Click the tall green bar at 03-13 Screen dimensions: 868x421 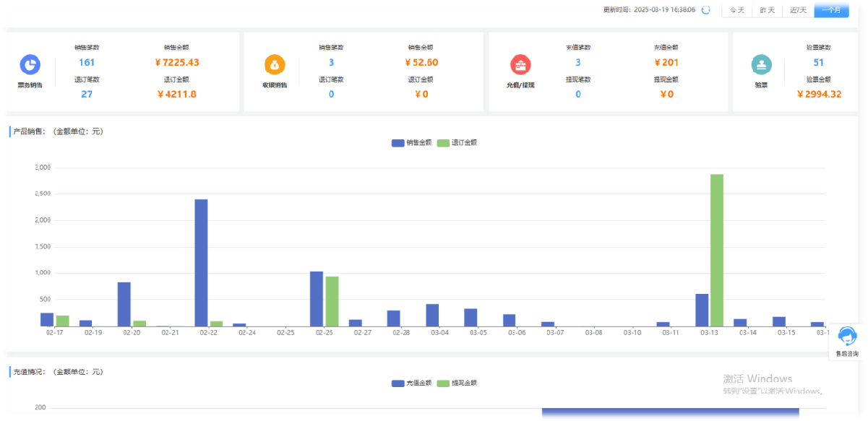[x=716, y=250]
